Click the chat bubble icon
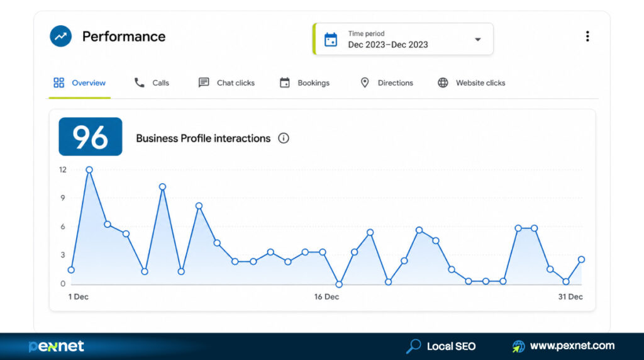This screenshot has height=360, width=644. [204, 82]
